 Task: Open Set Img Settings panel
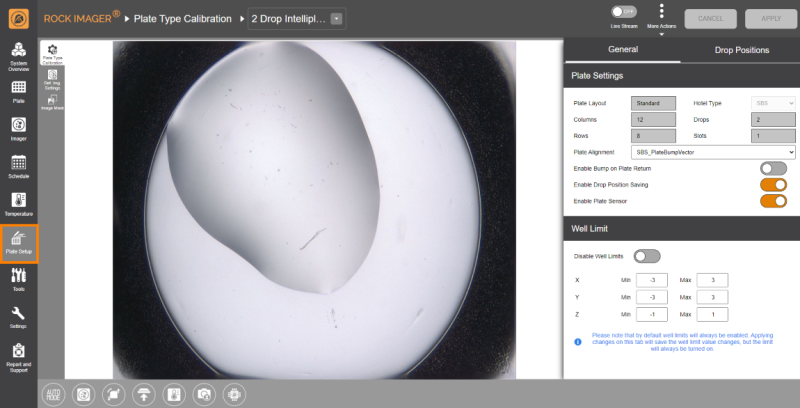pyautogui.click(x=52, y=79)
